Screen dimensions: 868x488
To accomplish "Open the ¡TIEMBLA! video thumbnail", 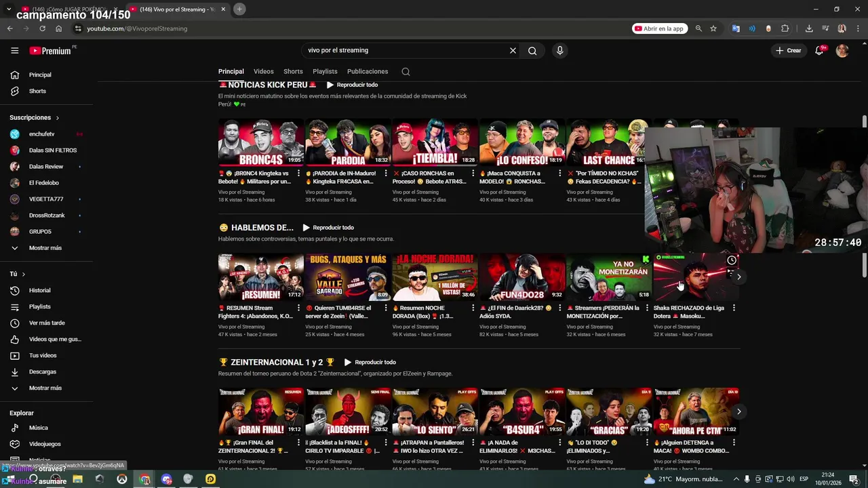I will coord(435,142).
